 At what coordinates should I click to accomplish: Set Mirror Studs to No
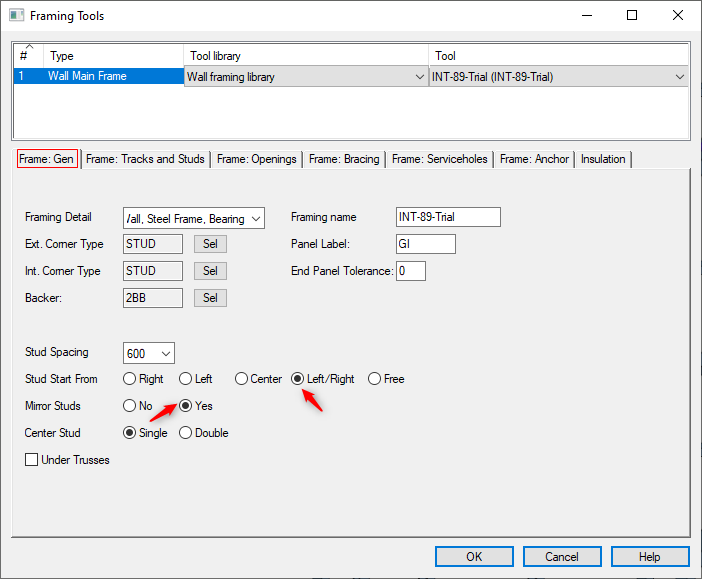coord(129,406)
